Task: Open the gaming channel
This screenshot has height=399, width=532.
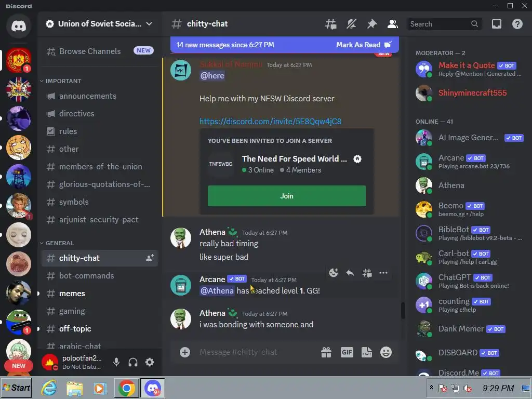Action: coord(99,311)
